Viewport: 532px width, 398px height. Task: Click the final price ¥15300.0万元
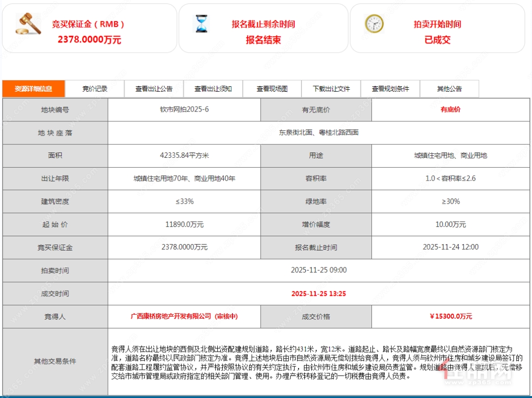click(x=450, y=316)
